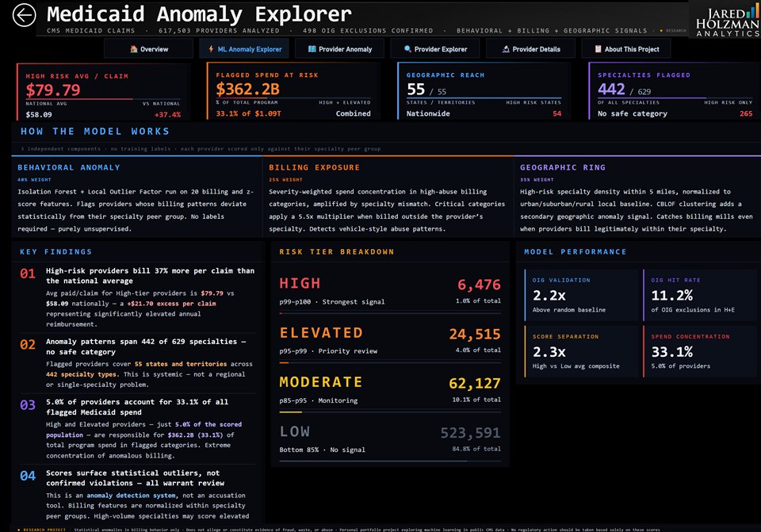761x532 pixels.
Task: Click the 40% WEIGHT label
Action: click(x=34, y=180)
